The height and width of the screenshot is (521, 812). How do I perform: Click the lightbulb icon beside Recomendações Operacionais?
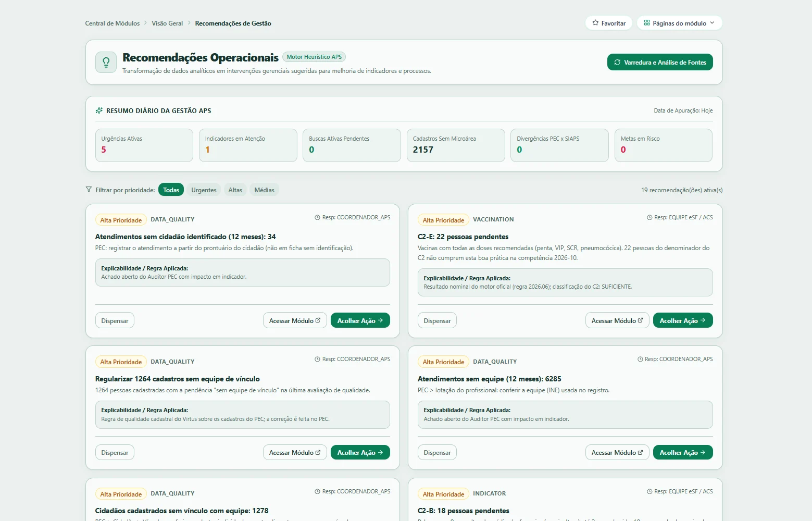pyautogui.click(x=106, y=63)
